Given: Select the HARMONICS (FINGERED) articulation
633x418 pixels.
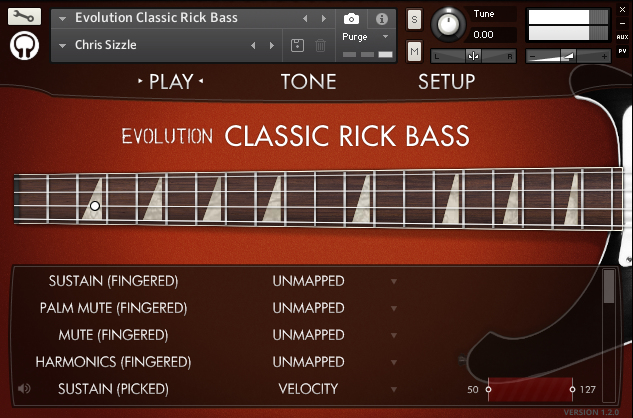Looking at the screenshot, I should 113,362.
